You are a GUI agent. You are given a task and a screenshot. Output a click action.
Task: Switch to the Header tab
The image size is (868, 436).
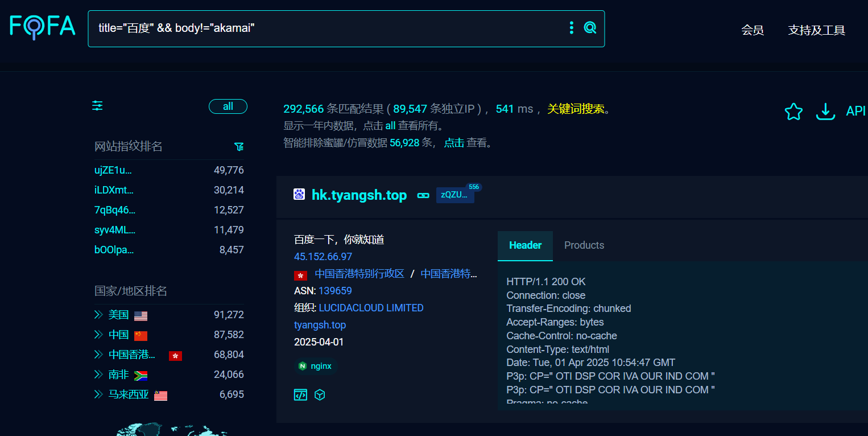point(525,245)
